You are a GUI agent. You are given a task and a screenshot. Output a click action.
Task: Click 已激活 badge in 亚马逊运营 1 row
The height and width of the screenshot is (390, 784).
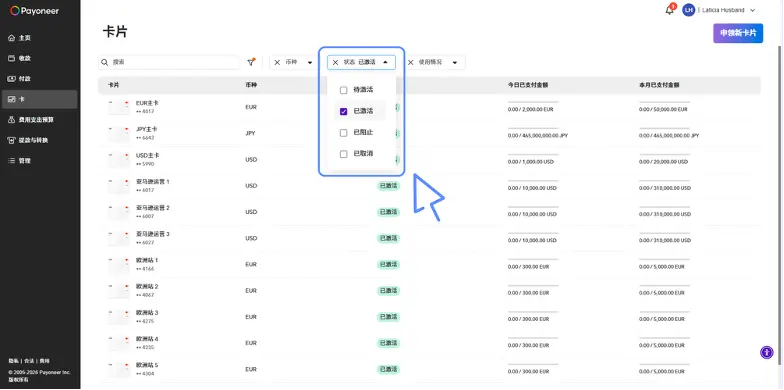(x=388, y=186)
